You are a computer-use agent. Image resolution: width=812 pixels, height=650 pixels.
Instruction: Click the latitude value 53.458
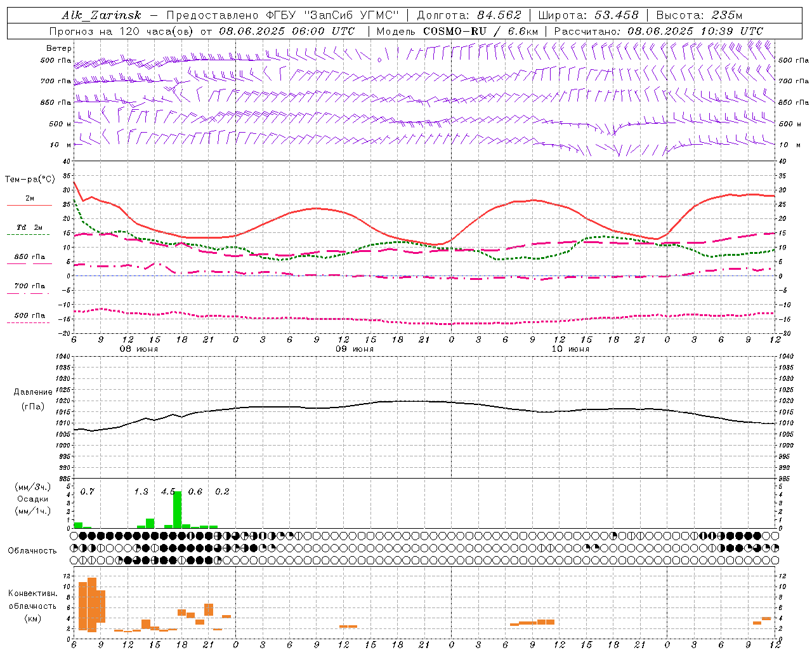pos(616,15)
